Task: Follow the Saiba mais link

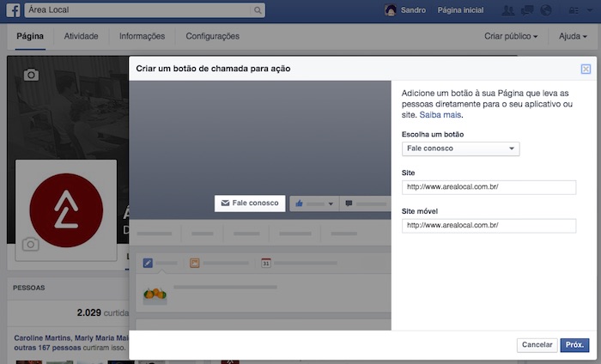Action: (440, 114)
